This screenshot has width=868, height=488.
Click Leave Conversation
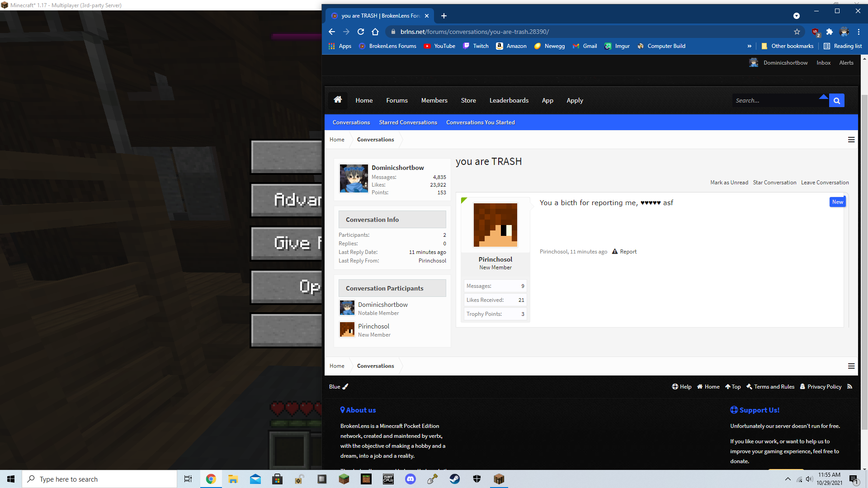825,183
